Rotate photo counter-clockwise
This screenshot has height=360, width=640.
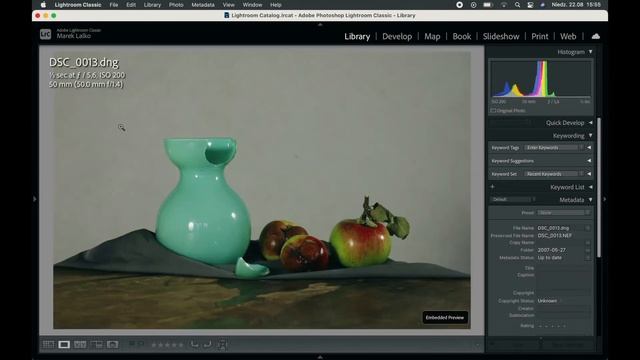tap(195, 344)
